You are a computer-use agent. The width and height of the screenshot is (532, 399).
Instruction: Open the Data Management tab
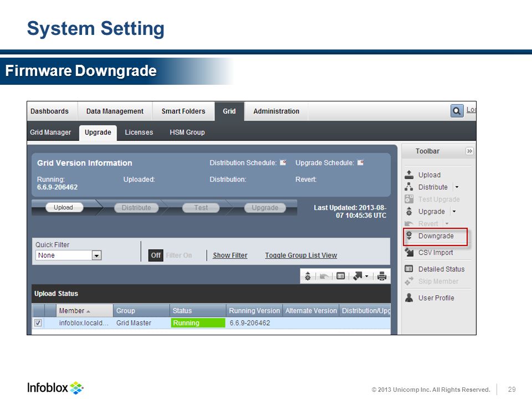pyautogui.click(x=115, y=111)
